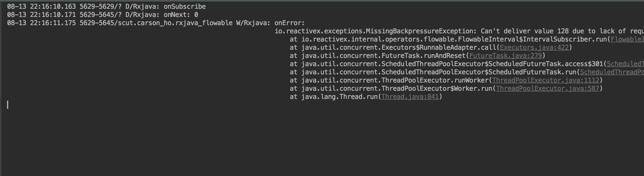Click the java.lang.Thread.run text
The width and height of the screenshot is (644, 176).
(339, 97)
